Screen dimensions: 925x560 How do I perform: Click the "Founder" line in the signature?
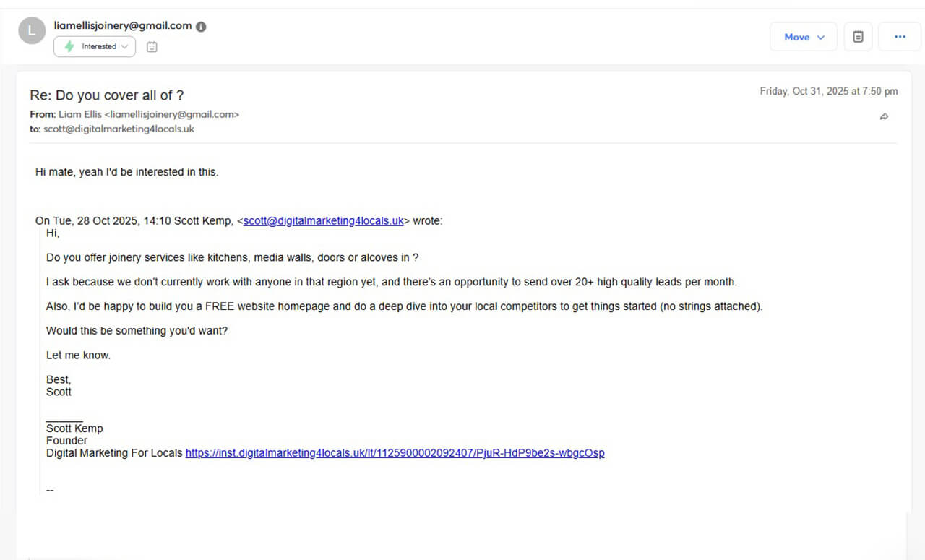tap(66, 441)
